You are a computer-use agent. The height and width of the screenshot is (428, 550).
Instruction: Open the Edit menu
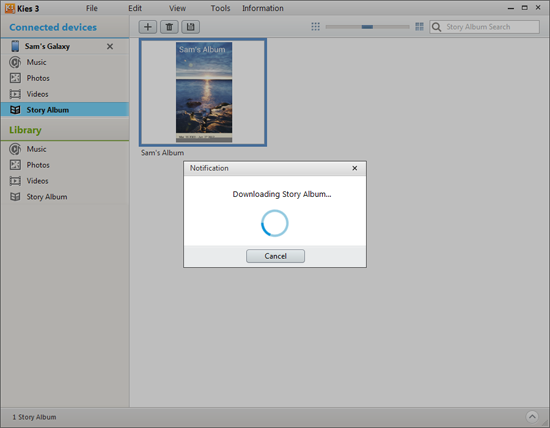[x=135, y=8]
